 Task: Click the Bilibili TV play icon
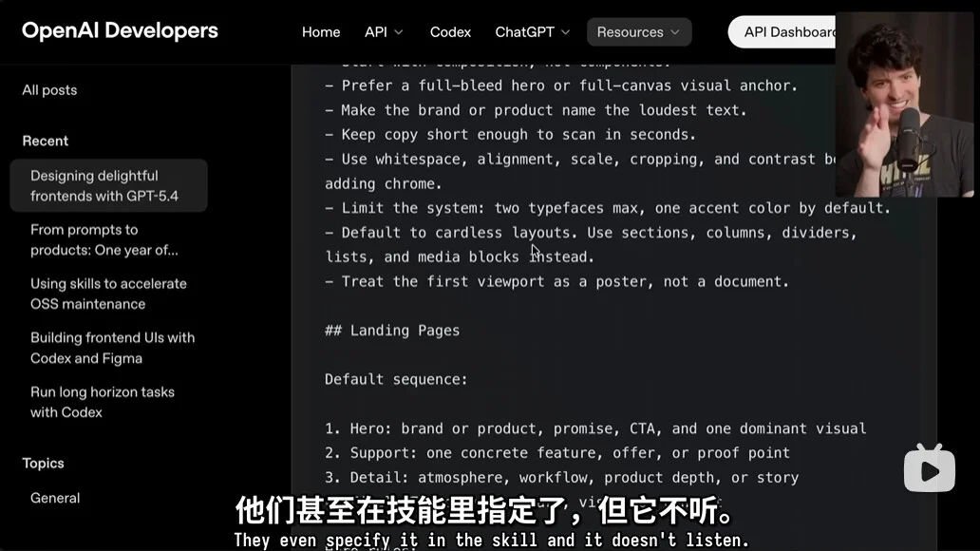click(929, 469)
